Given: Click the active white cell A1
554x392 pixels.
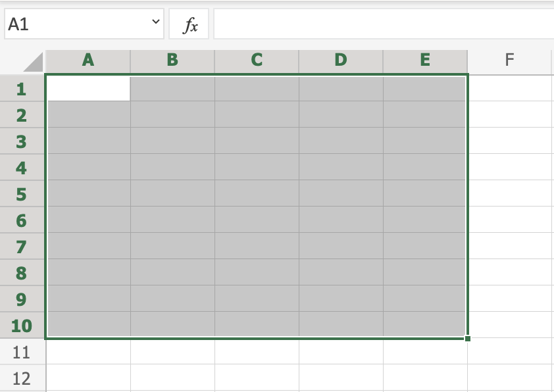Looking at the screenshot, I should 89,89.
